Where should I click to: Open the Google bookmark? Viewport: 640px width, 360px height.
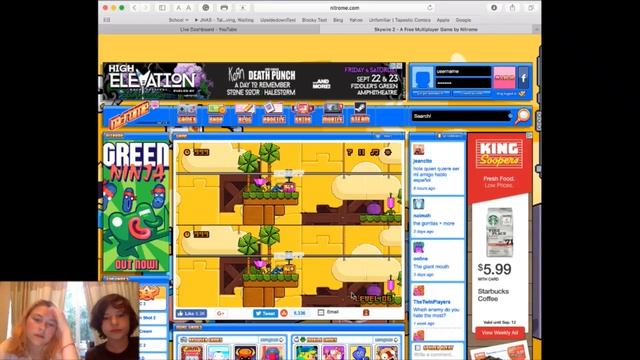[463, 20]
